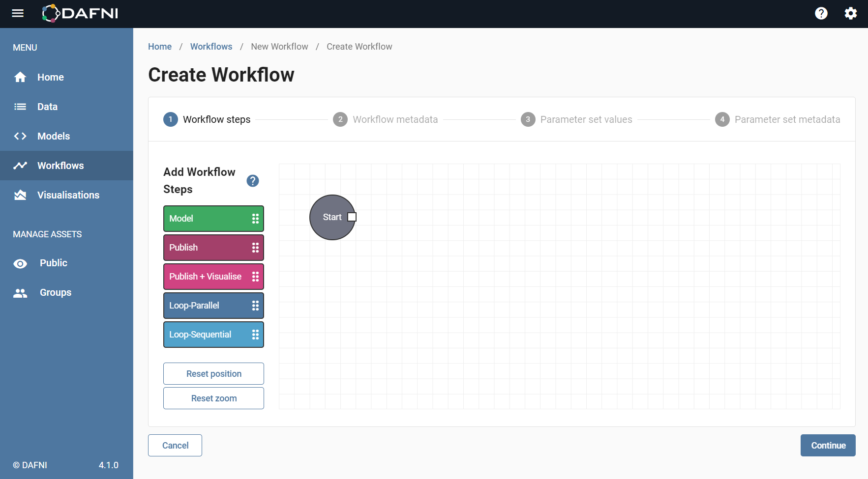This screenshot has height=479, width=868.
Task: Navigate to Workflows via the breadcrumb
Action: 211,46
